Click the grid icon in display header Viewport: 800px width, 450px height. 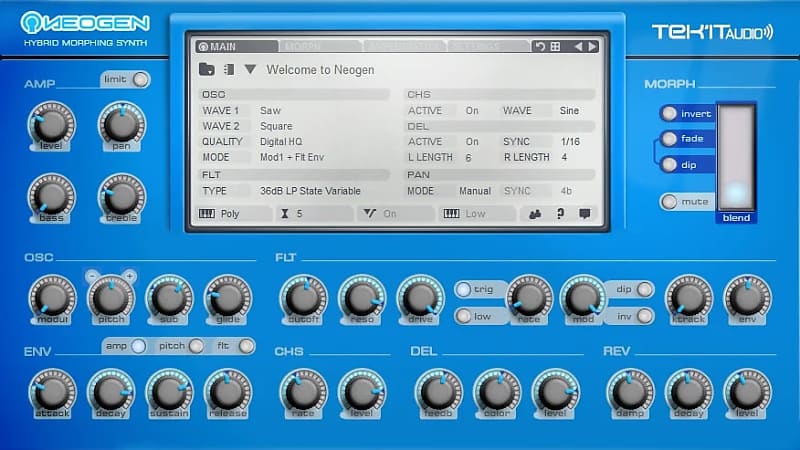(555, 46)
